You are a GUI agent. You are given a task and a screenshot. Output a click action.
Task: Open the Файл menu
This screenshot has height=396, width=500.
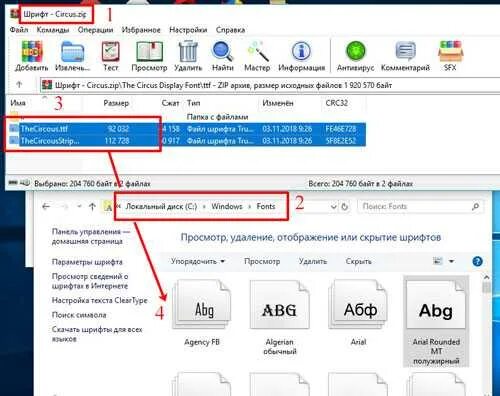click(19, 30)
